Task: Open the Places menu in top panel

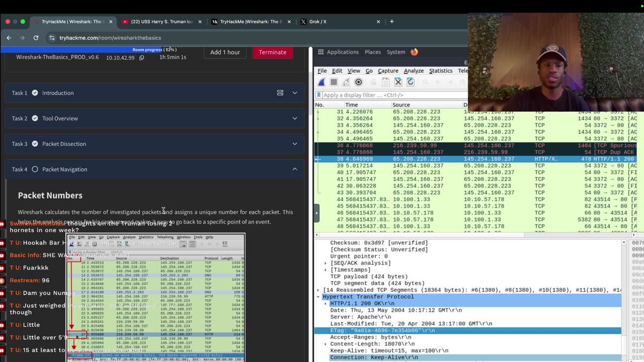Action: (373, 52)
